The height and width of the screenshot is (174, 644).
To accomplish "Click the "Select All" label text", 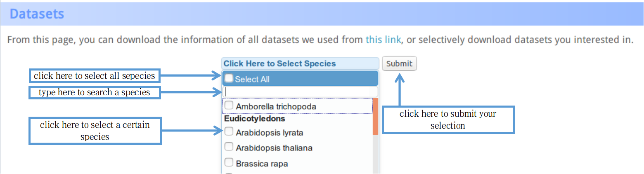I will (252, 79).
